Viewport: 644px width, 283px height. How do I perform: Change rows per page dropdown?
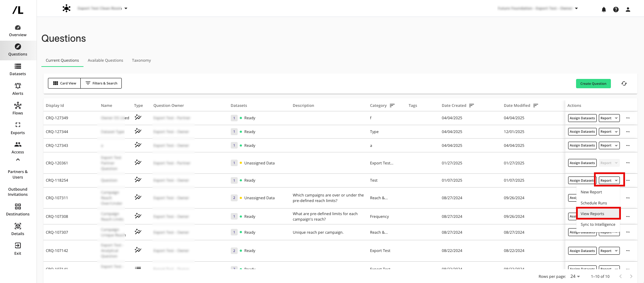(575, 276)
